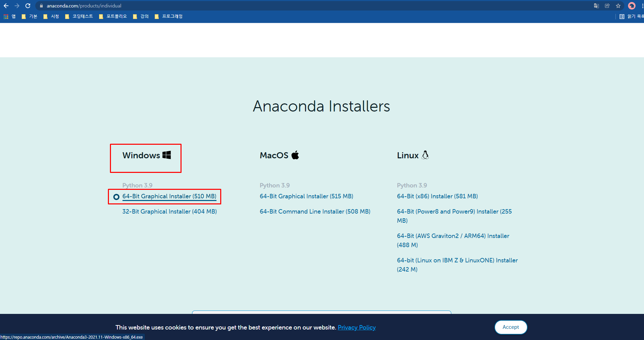Click the Windows heading text
Viewport: 644px width, 340px height.
tap(141, 155)
